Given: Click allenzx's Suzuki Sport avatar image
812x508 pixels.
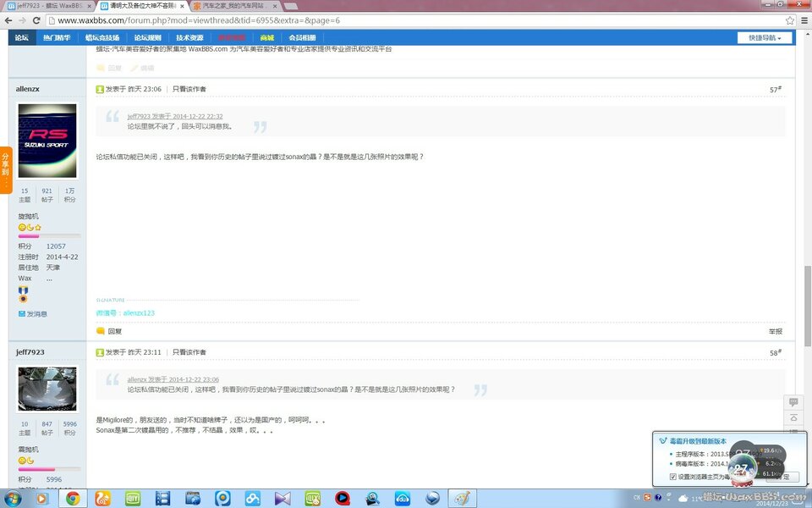Looking at the screenshot, I should click(47, 140).
